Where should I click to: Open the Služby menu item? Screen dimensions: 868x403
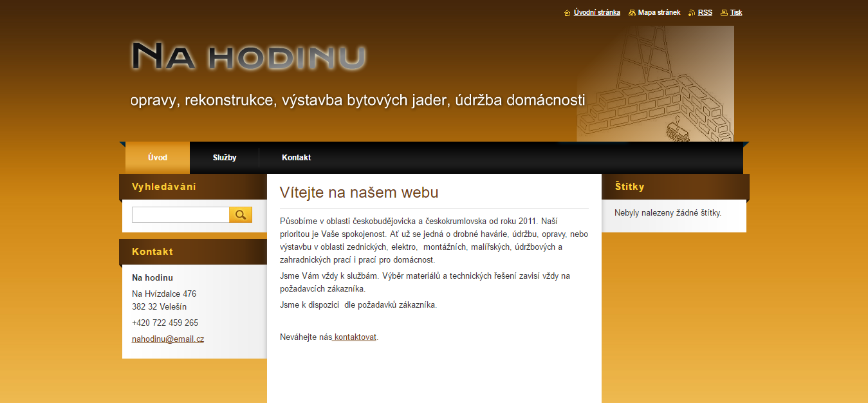point(225,158)
